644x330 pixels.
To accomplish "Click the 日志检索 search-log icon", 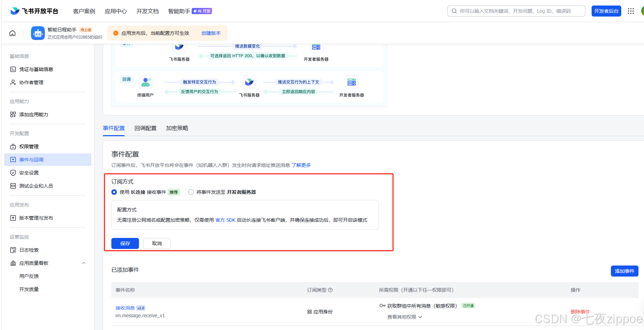I will point(13,250).
